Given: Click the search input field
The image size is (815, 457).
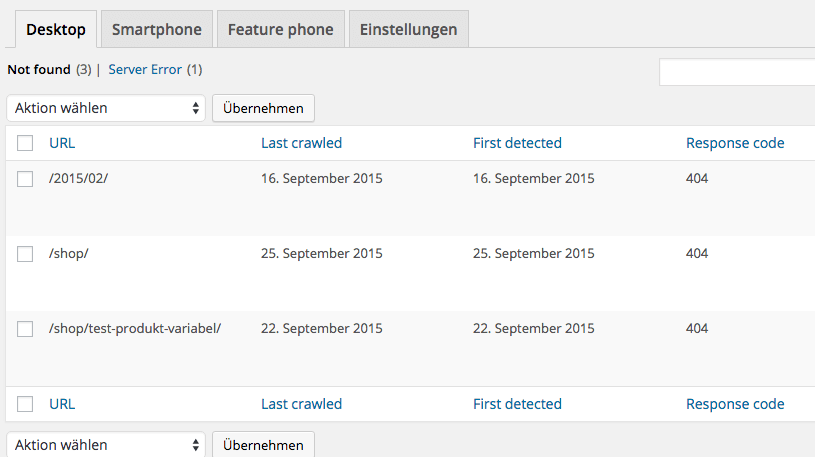Looking at the screenshot, I should point(738,73).
